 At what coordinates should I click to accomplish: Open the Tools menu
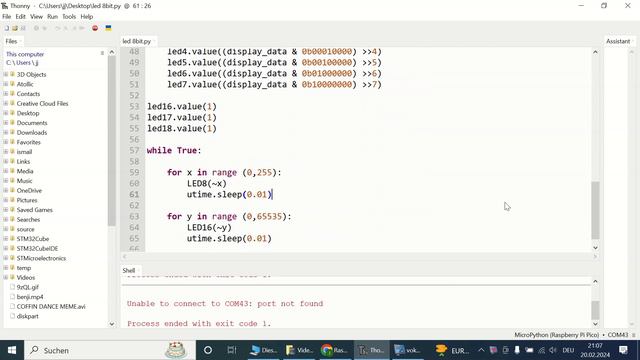point(69,17)
